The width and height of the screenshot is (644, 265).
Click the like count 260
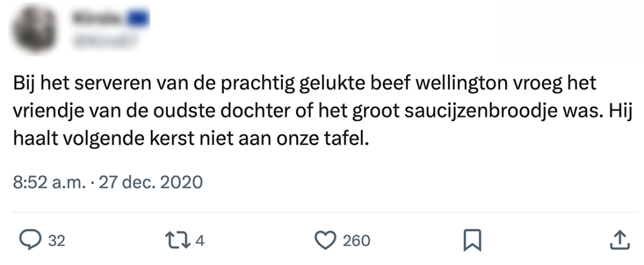(x=356, y=240)
